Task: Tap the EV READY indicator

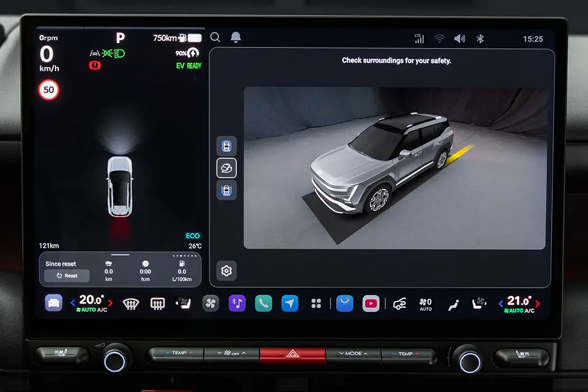Action: click(x=189, y=66)
